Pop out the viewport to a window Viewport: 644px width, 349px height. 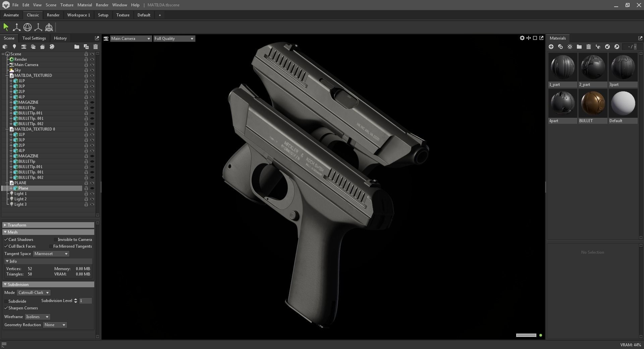tap(541, 38)
